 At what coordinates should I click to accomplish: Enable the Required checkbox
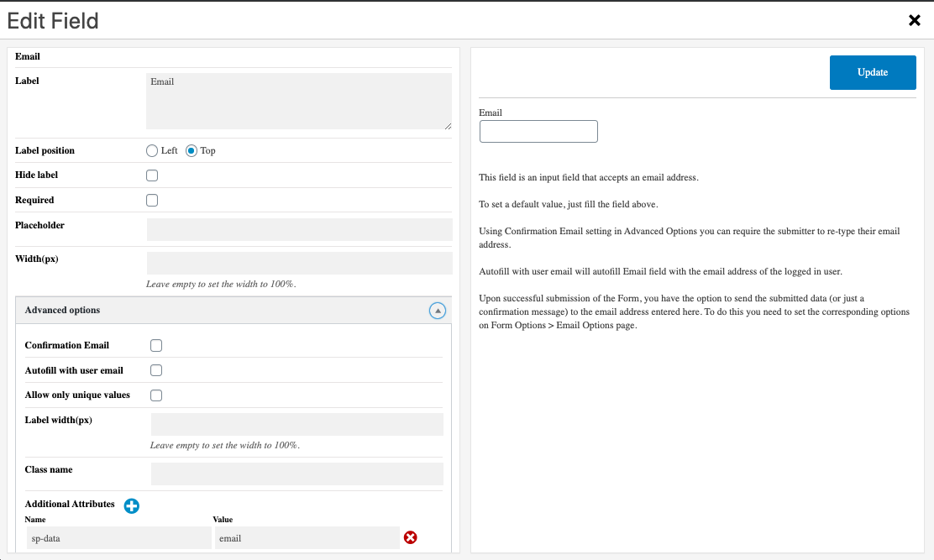152,200
